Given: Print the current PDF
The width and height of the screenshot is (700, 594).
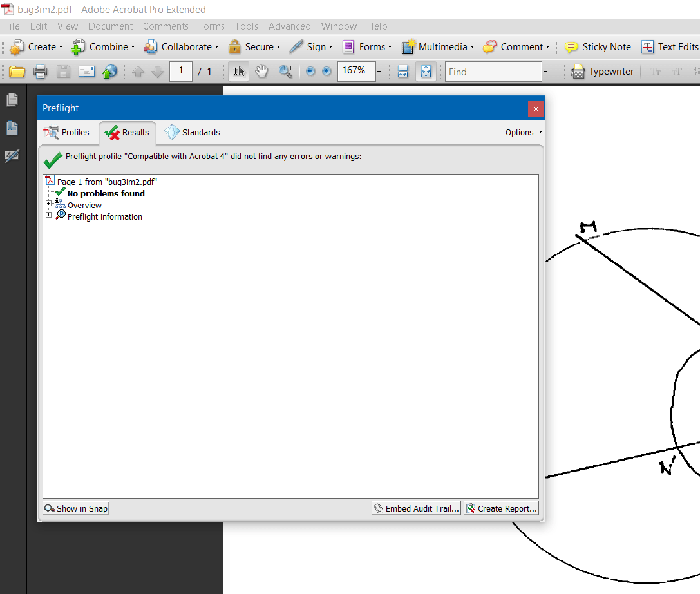Looking at the screenshot, I should click(x=41, y=71).
